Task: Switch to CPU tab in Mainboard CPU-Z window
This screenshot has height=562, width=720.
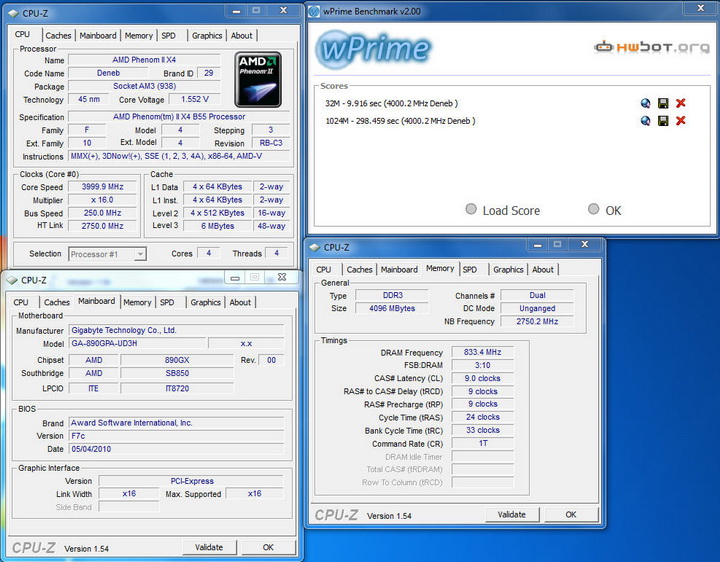Action: pos(21,302)
